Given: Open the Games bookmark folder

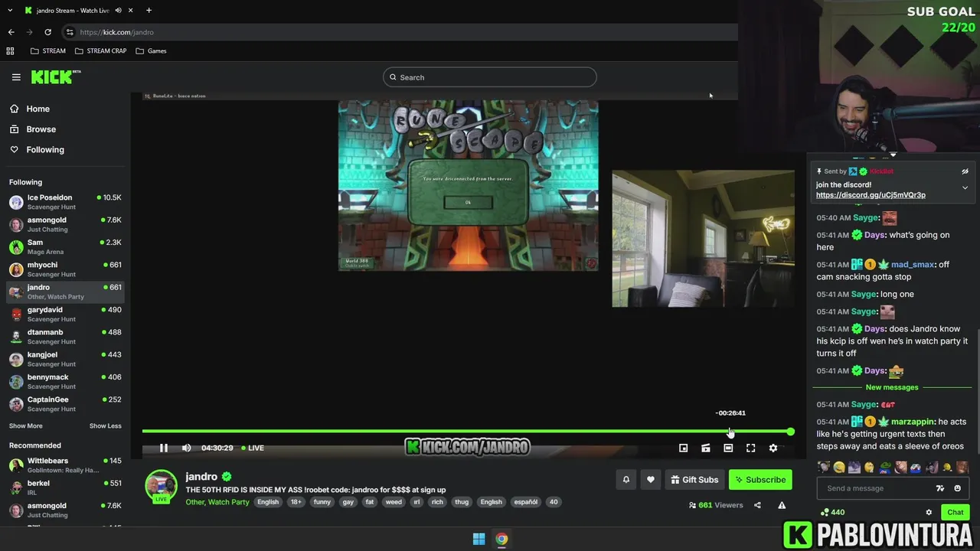Looking at the screenshot, I should click(x=151, y=51).
